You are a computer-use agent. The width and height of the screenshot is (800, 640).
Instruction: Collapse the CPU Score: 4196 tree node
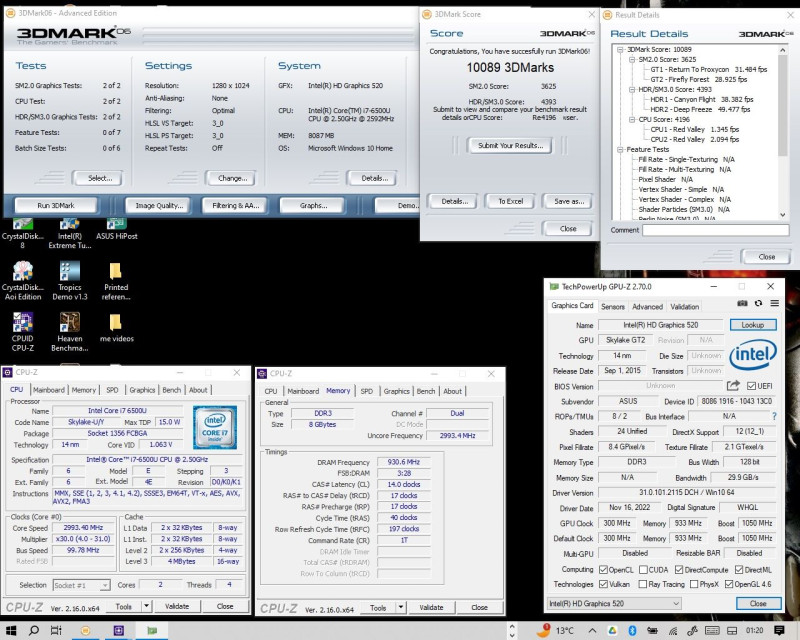pyautogui.click(x=632, y=119)
